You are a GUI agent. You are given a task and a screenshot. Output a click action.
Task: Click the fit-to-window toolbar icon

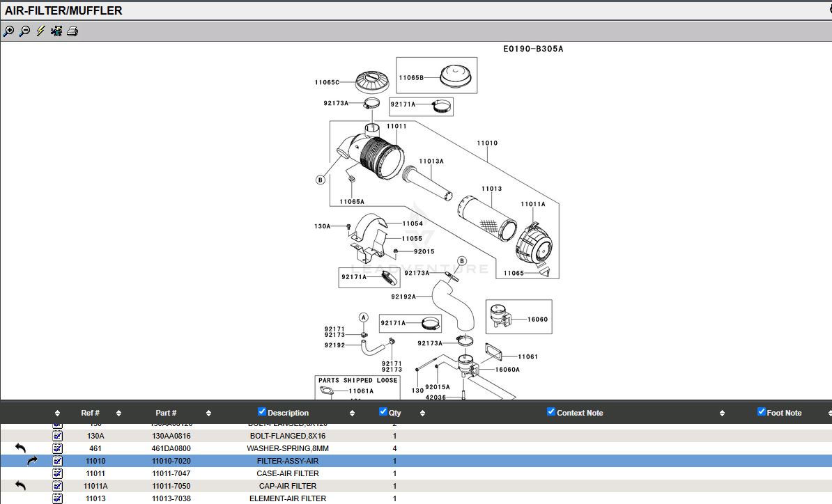[56, 31]
